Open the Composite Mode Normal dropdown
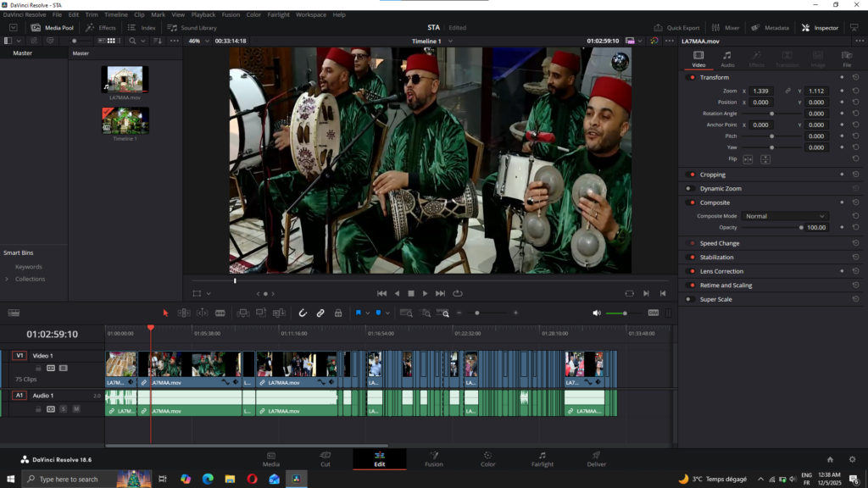Image resolution: width=868 pixels, height=488 pixels. pyautogui.click(x=784, y=216)
